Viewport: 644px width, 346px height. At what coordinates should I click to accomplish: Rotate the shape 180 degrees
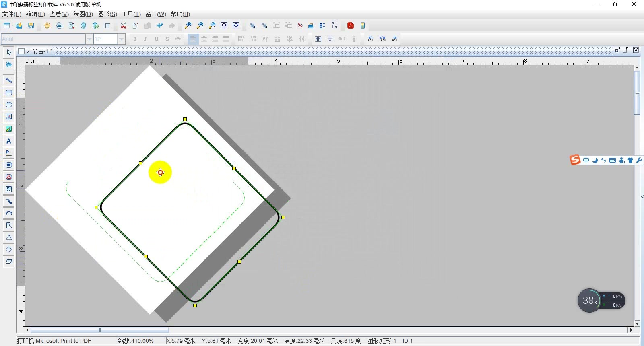point(382,39)
